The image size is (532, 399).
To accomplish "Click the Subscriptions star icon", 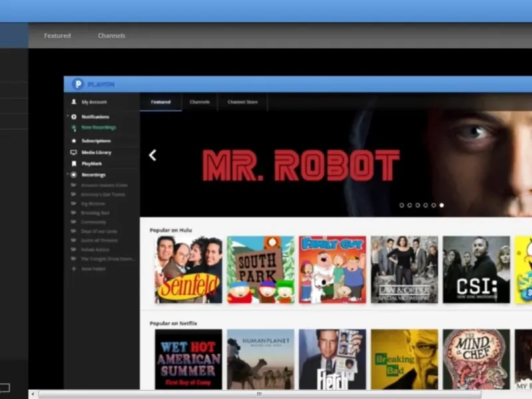I will click(74, 141).
